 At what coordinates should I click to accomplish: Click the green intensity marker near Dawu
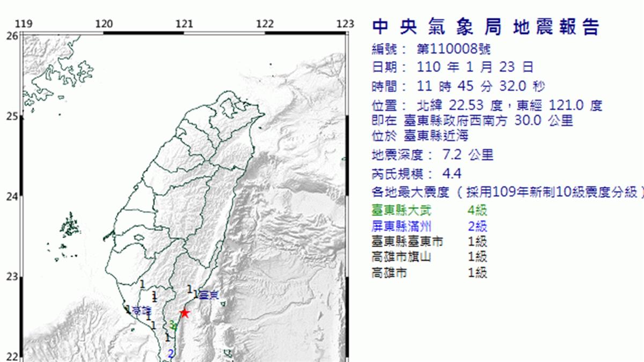tap(172, 325)
